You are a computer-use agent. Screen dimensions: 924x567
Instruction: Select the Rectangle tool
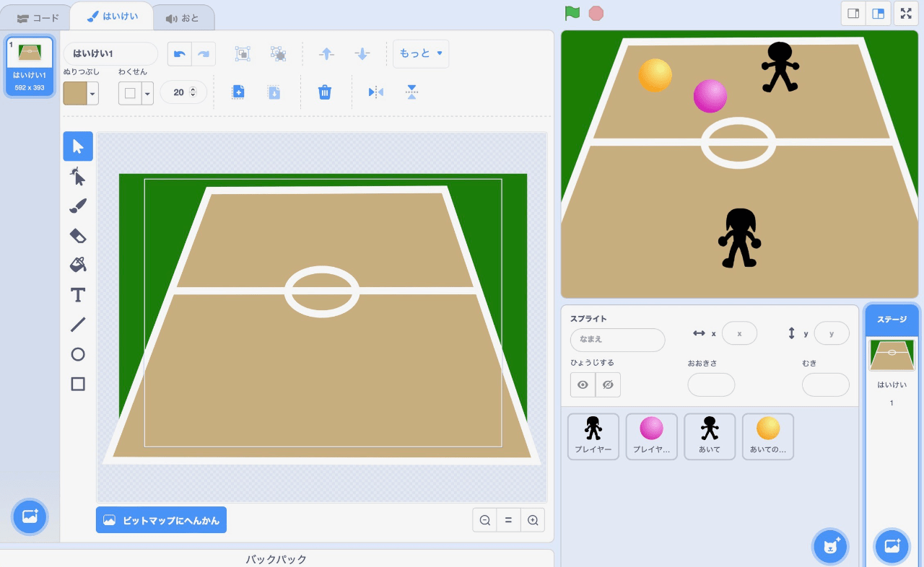[x=78, y=384]
